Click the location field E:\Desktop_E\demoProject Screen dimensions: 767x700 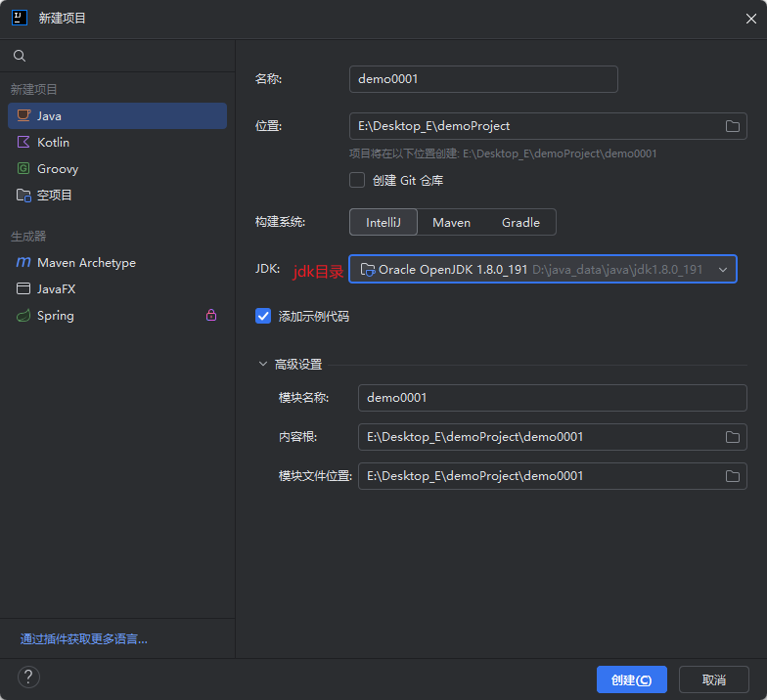pos(548,126)
